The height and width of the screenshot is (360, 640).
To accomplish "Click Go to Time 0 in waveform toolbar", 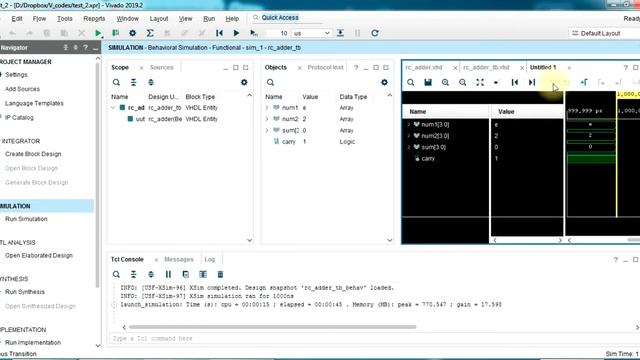I will (x=515, y=82).
